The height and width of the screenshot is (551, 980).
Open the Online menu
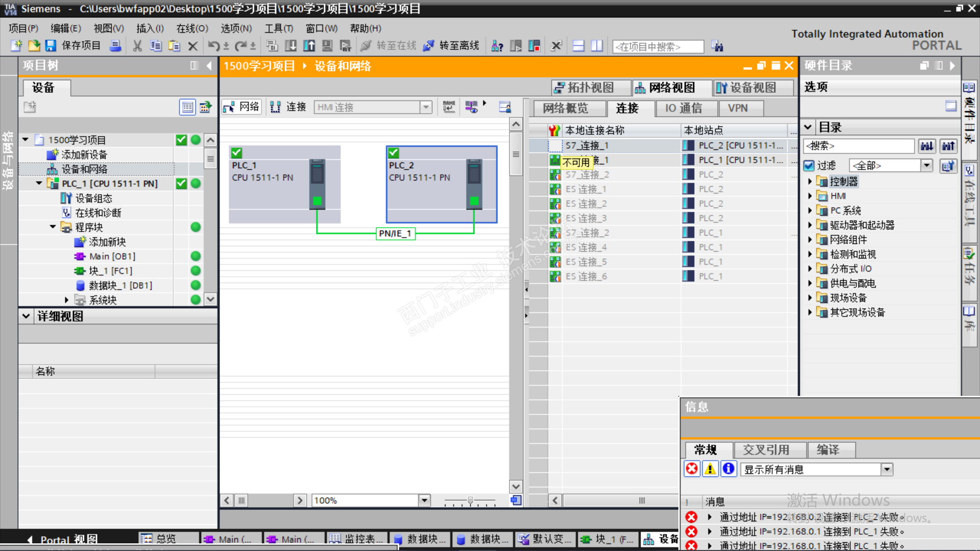coord(192,29)
